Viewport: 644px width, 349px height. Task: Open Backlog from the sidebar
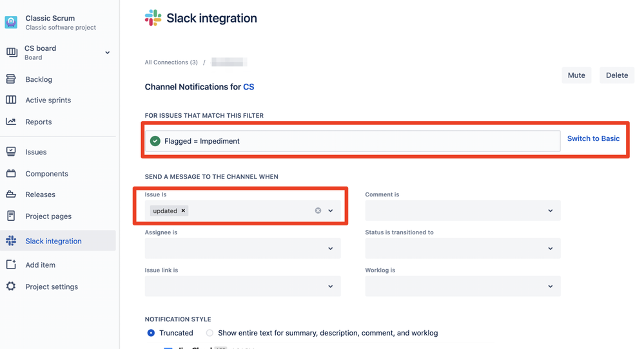tap(39, 79)
